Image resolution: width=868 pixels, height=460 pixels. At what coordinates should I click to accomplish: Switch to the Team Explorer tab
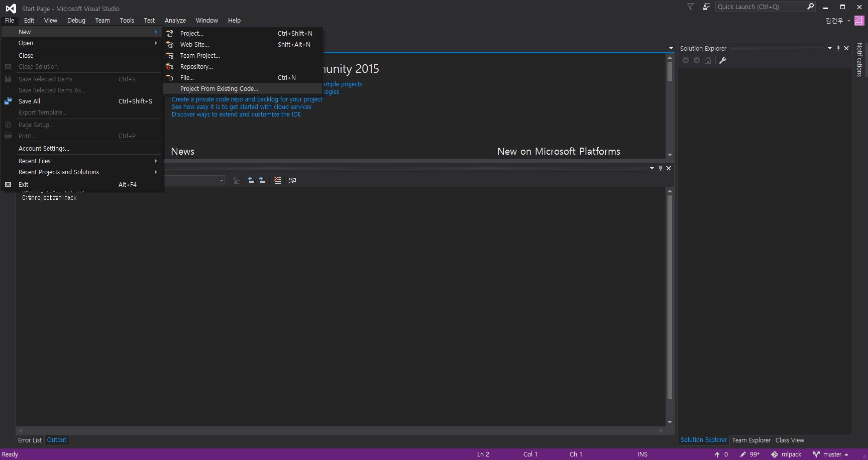tap(751, 440)
